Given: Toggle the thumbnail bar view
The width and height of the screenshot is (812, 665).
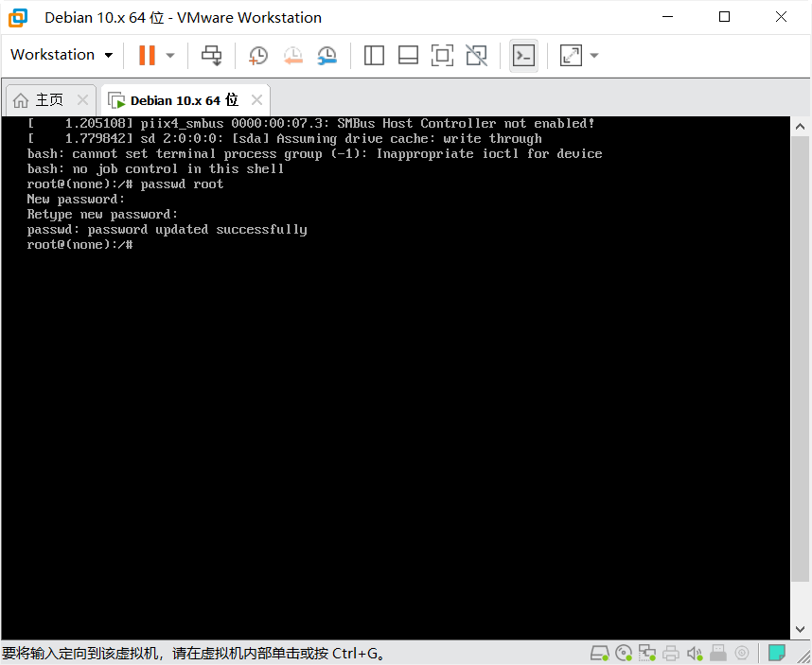Looking at the screenshot, I should coord(408,56).
